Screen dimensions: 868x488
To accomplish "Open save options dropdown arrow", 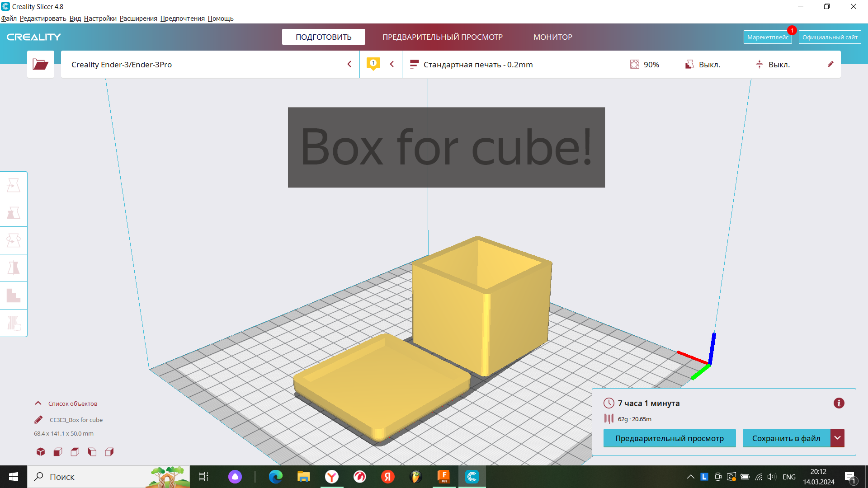I will coord(838,438).
